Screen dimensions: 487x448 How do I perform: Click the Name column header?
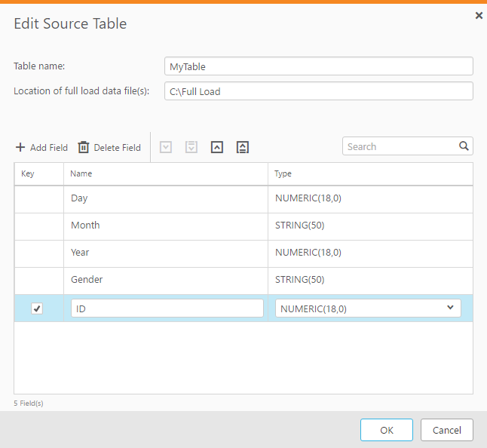81,173
